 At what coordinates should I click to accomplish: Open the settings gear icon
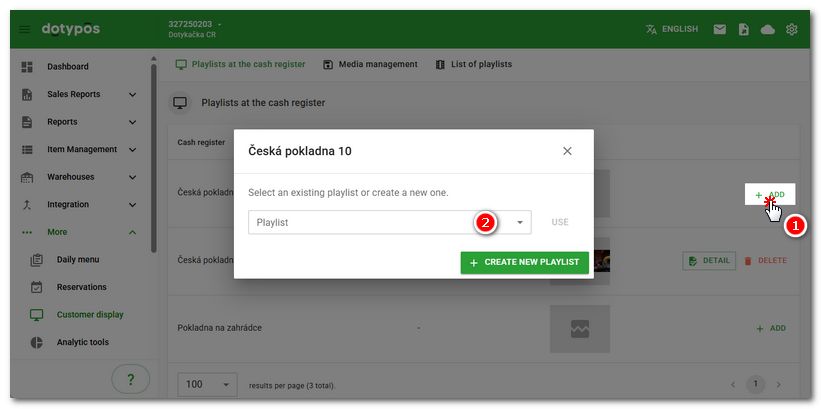pyautogui.click(x=792, y=30)
